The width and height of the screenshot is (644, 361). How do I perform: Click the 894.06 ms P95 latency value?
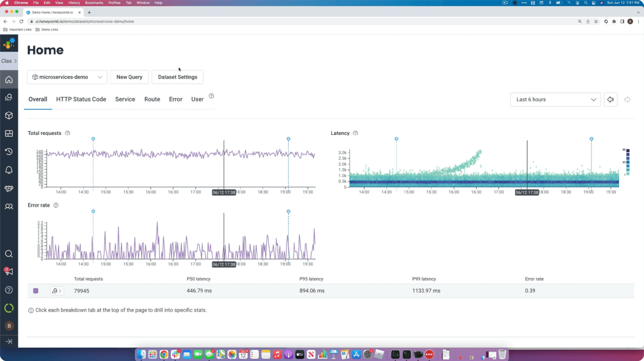coord(312,291)
